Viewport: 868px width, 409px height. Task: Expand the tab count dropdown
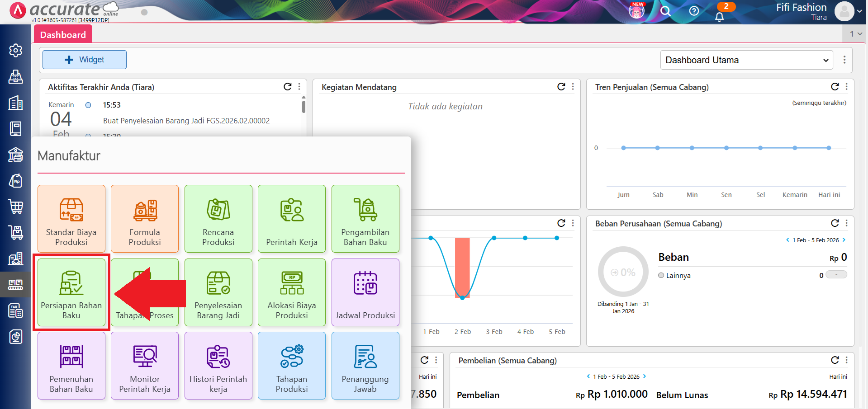click(x=855, y=34)
